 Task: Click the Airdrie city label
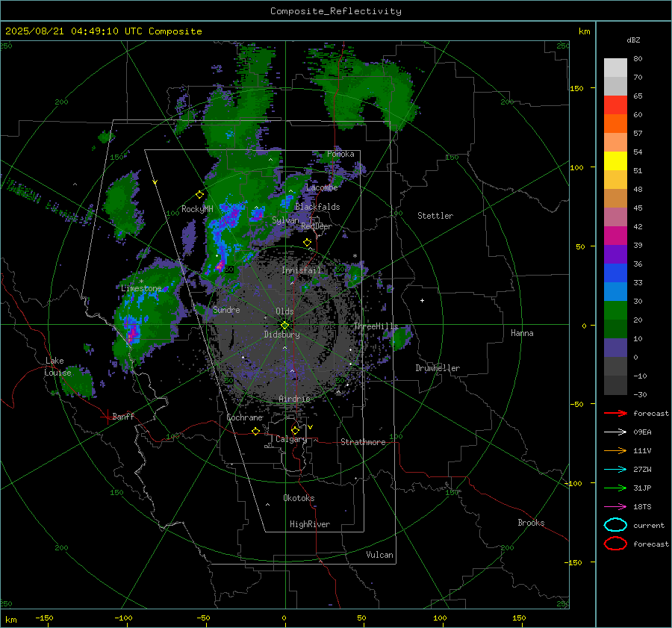294,399
